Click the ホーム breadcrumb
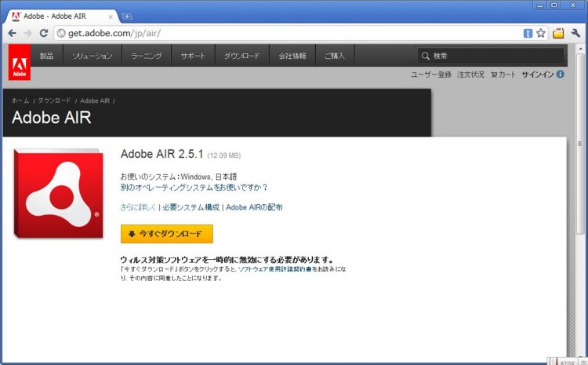This screenshot has width=588, height=365. coord(20,100)
